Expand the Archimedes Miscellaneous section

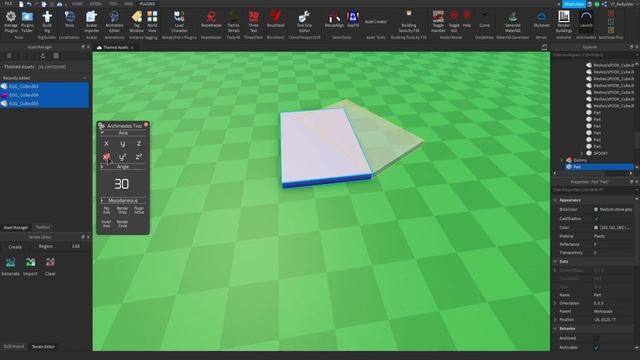(102, 200)
